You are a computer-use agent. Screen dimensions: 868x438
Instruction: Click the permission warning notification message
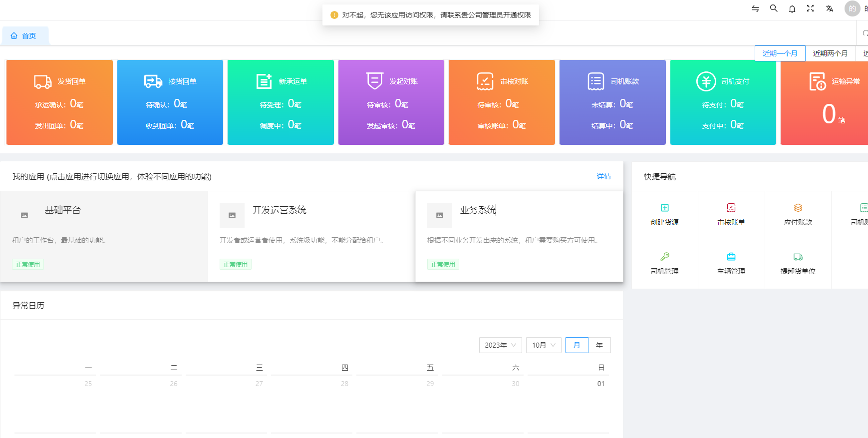pos(431,15)
